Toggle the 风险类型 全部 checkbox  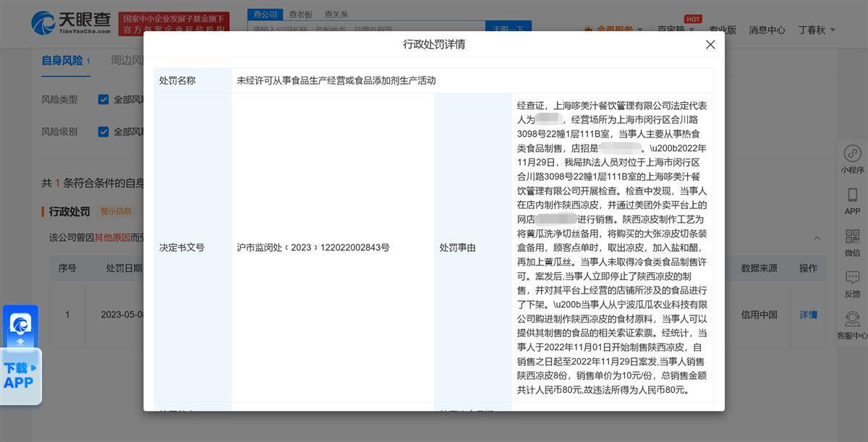103,100
